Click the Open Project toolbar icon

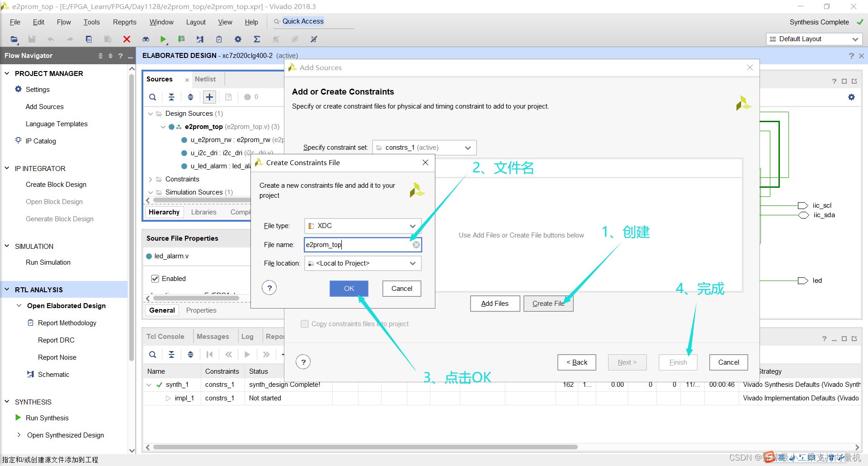click(14, 39)
